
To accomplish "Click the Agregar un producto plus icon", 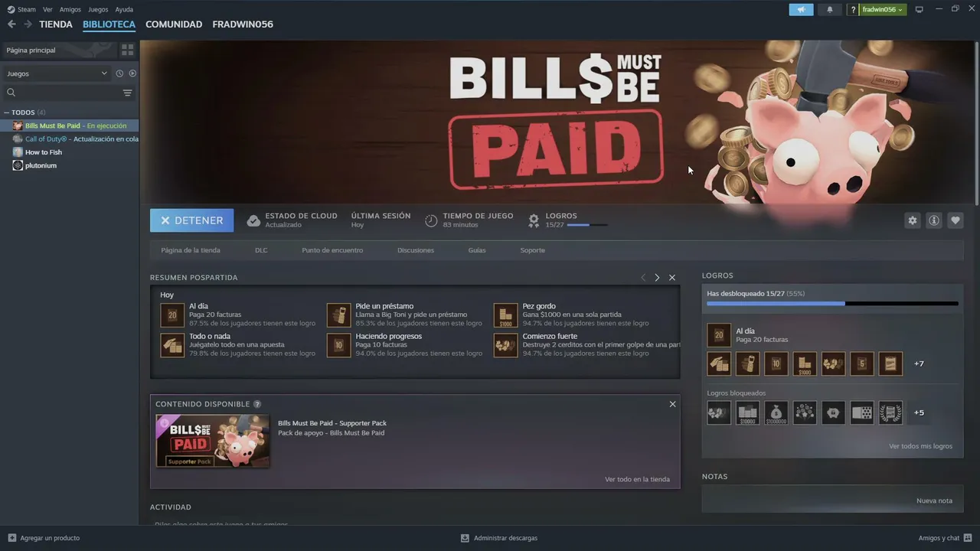I will 11,538.
